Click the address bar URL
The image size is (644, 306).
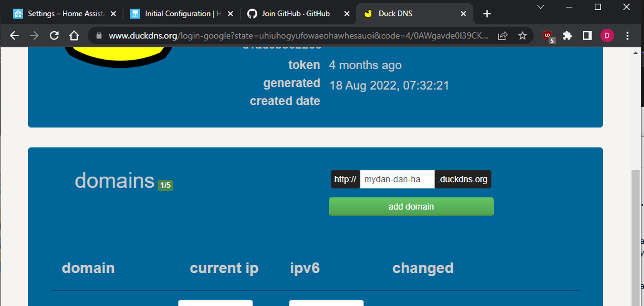click(298, 35)
